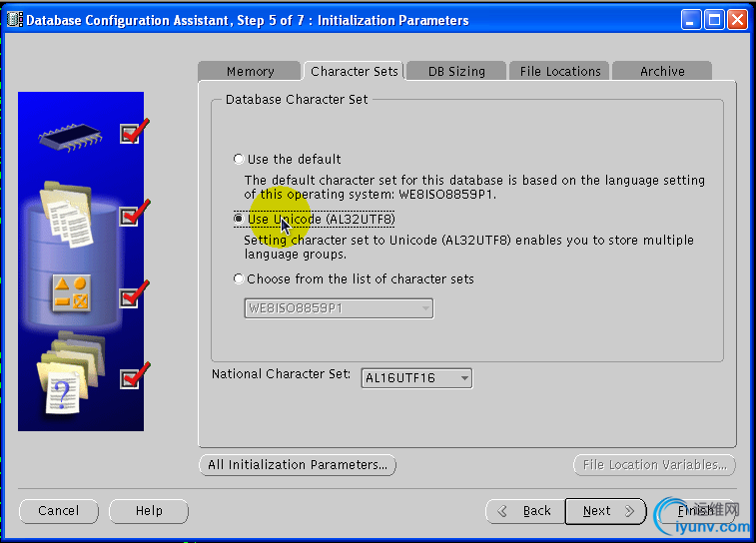Click the shapes icon on the database
The width and height of the screenshot is (756, 543).
pos(71,293)
